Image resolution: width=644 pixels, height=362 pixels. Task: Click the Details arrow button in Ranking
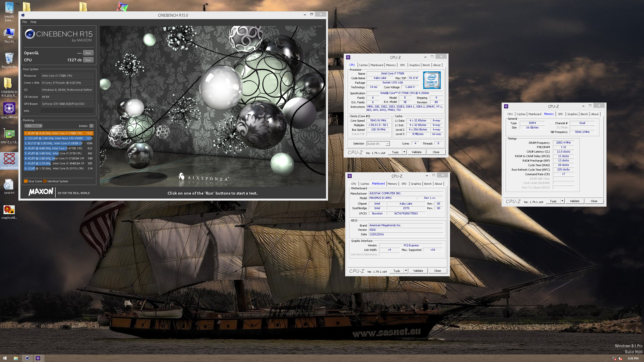pyautogui.click(x=92, y=126)
